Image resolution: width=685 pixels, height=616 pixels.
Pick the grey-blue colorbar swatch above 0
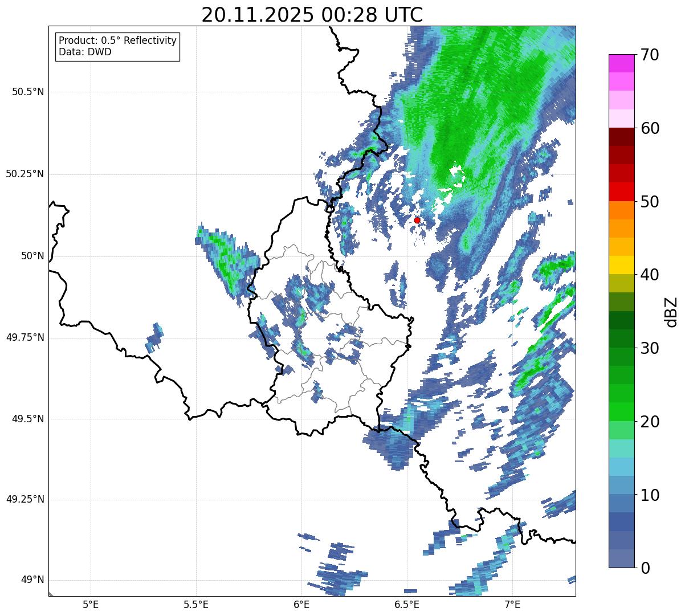(x=622, y=558)
